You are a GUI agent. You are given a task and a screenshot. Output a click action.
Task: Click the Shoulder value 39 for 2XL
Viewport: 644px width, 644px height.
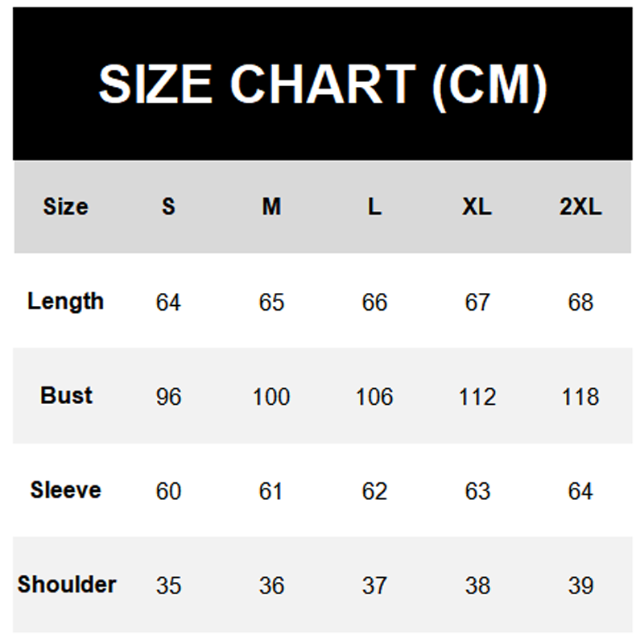pyautogui.click(x=580, y=585)
